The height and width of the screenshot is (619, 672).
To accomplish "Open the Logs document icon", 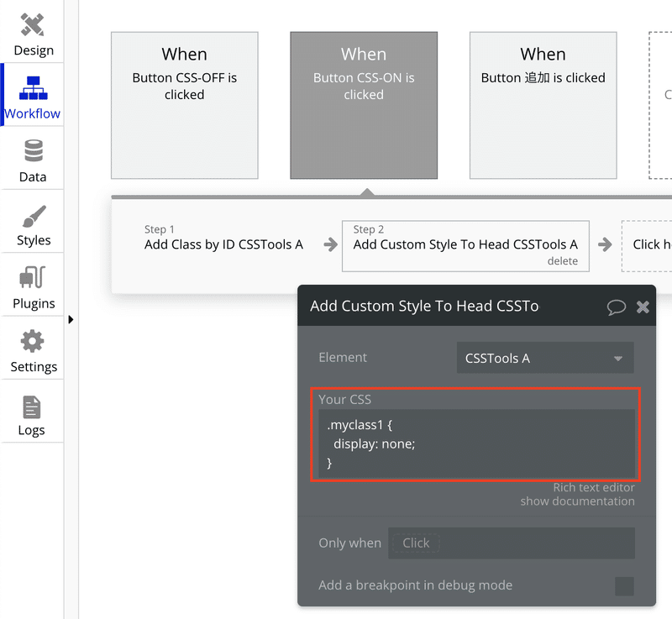I will coord(32,407).
